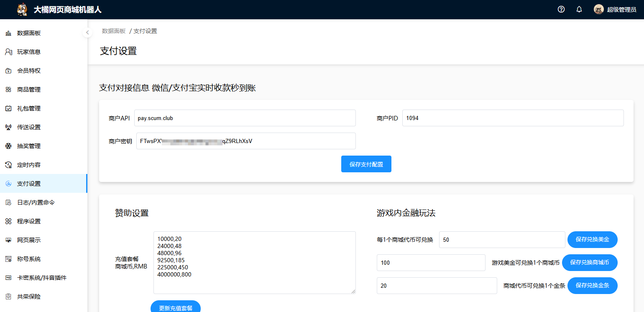Click the 定时内容 clock icon in sidebar
The width and height of the screenshot is (644, 312).
8,165
